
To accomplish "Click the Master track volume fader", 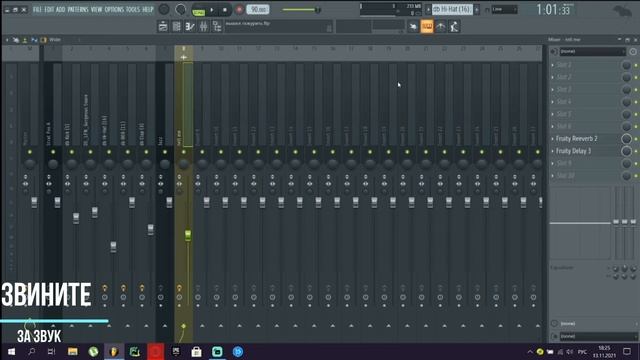I will 34,202.
